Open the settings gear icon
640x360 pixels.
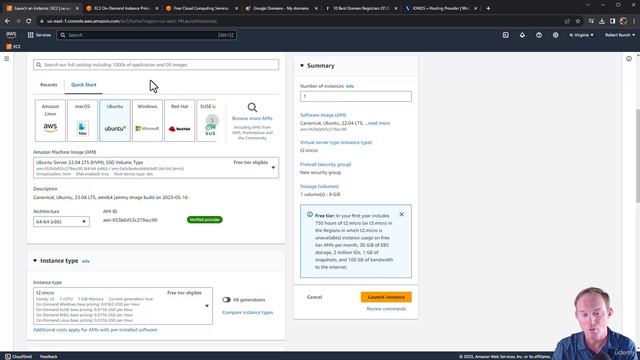pos(556,35)
